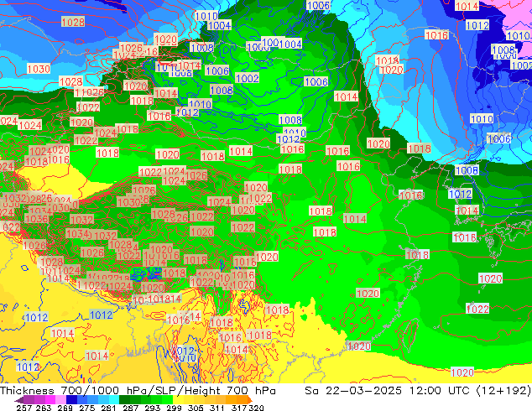532x411 pixels.
Task: Select the 263 legend value
Action: tap(44, 408)
